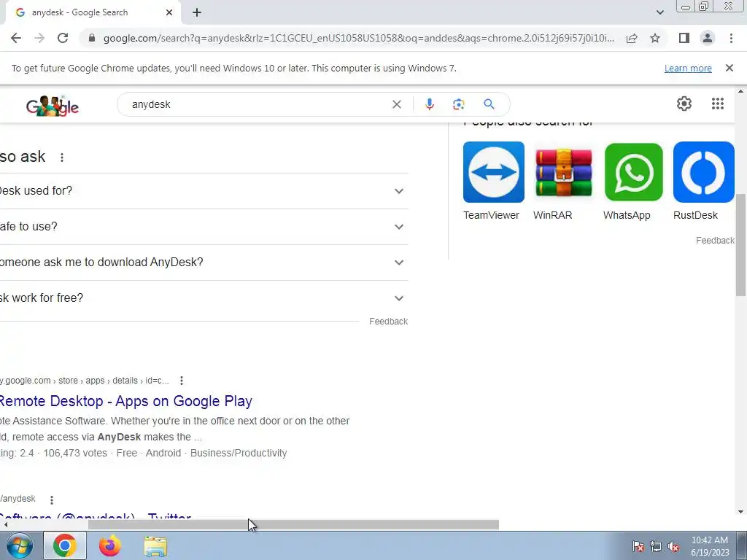Click Feedback under related searches
This screenshot has height=560, width=747.
(x=715, y=241)
